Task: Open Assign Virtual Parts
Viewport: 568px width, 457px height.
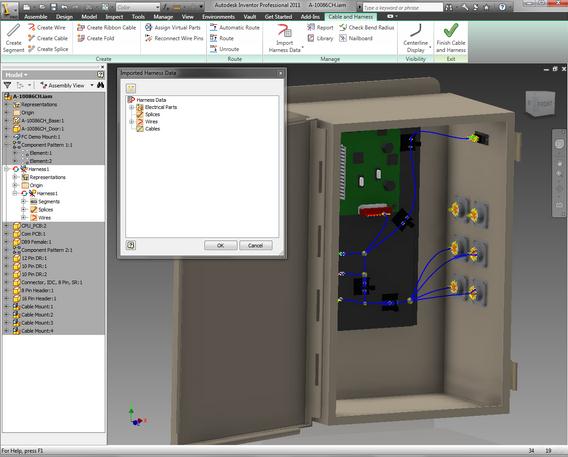Action: click(173, 28)
